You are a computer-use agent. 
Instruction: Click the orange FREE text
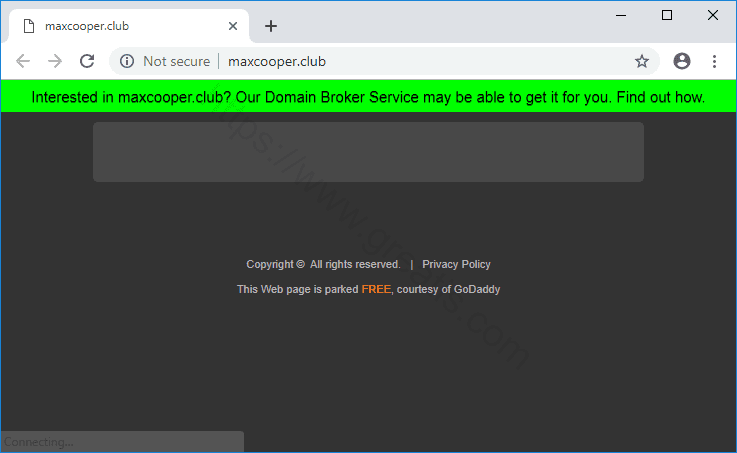coord(376,289)
